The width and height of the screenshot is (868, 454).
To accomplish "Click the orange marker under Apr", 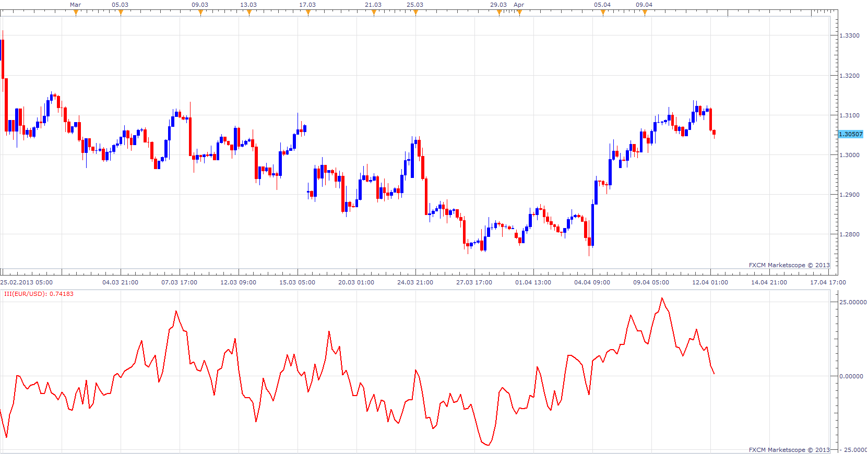I will tap(519, 13).
